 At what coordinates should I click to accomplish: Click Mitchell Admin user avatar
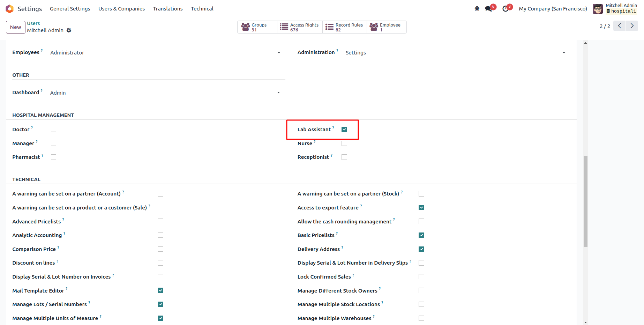(x=598, y=9)
